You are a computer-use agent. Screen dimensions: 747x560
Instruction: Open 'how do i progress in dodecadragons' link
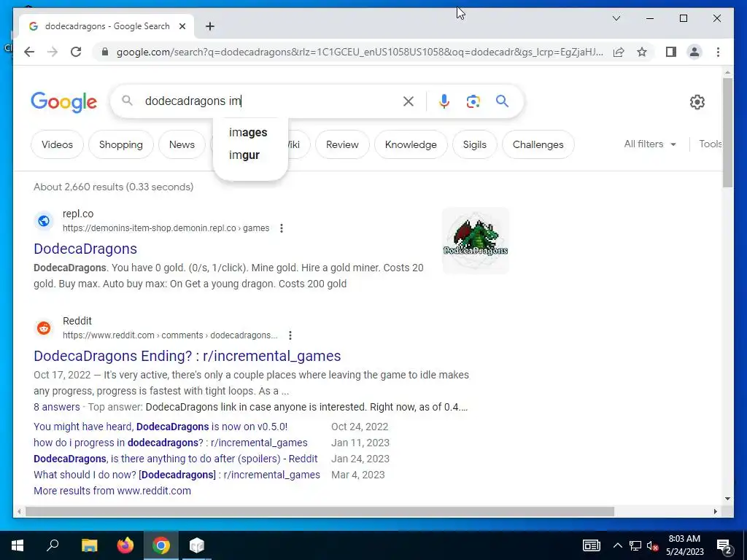coord(171,443)
